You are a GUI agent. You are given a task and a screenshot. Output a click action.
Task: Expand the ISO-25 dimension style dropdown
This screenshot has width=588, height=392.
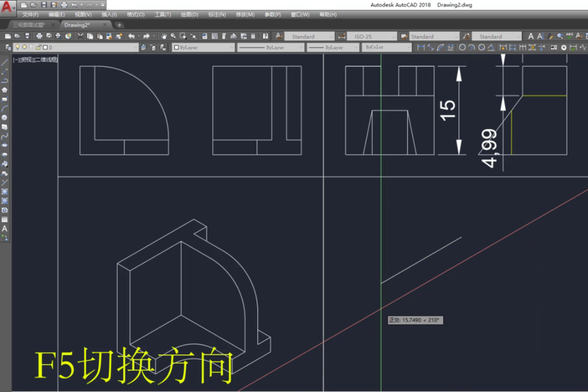(393, 36)
